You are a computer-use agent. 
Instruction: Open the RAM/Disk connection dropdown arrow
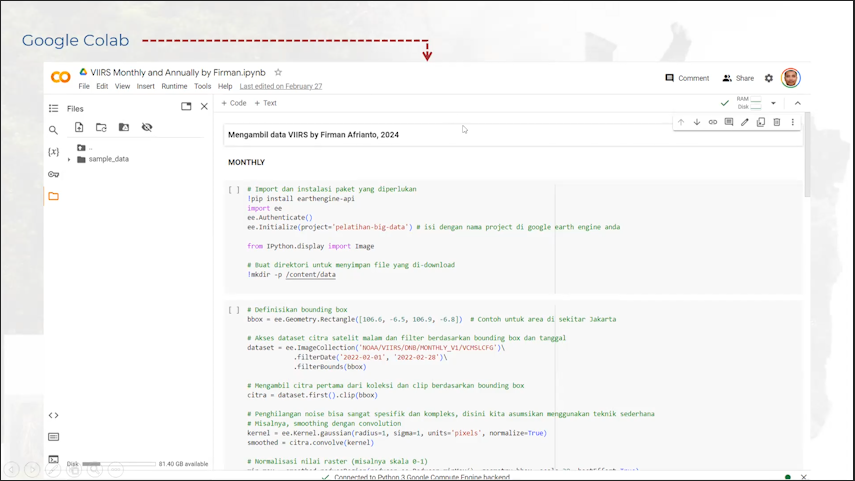[773, 103]
